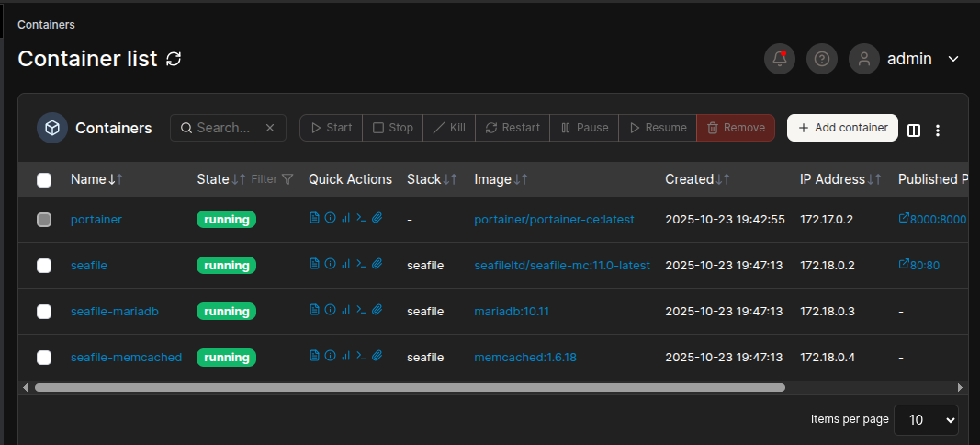The image size is (980, 445).
Task: Toggle the select-all containers checkbox
Action: [x=44, y=179]
